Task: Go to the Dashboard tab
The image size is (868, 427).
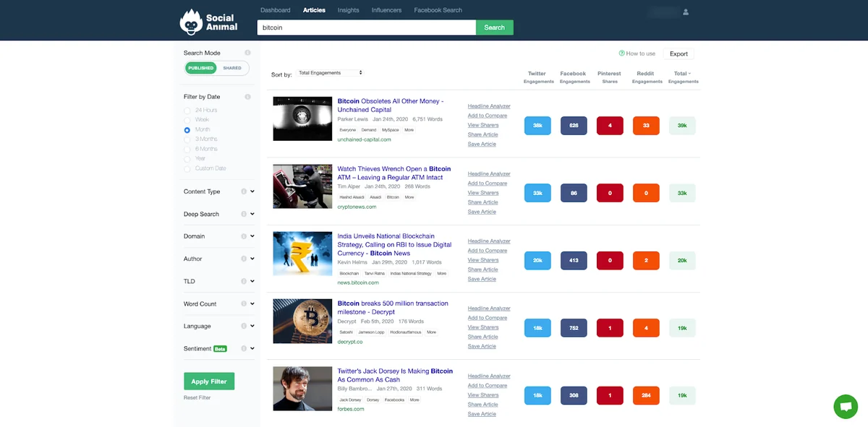Action: click(276, 10)
